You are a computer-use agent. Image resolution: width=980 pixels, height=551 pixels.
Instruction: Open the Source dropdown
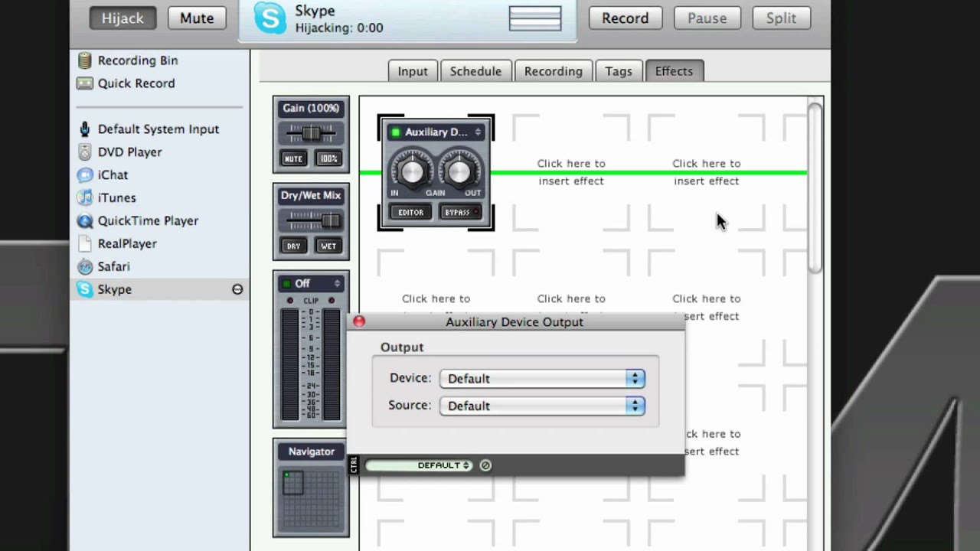[542, 406]
